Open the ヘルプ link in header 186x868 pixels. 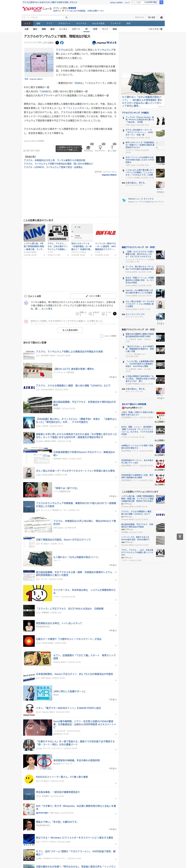pos(127,2)
